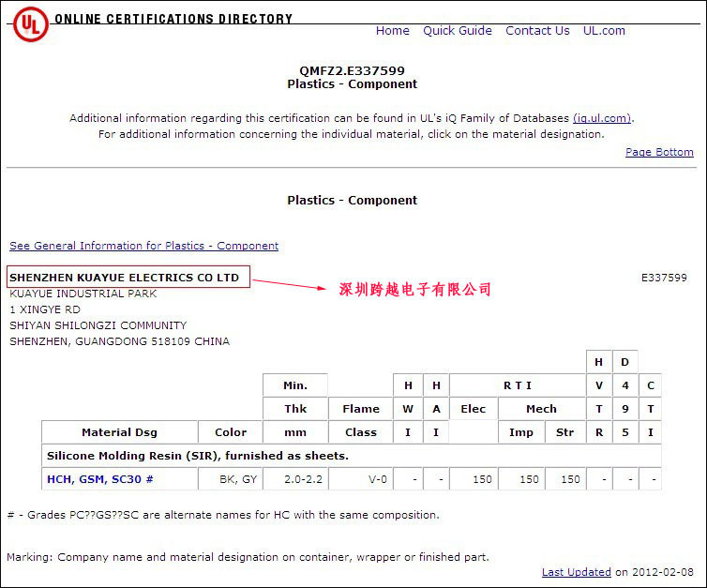Click the SHIYAN SHILONGZI COMMUNITY line
This screenshot has width=707, height=588.
coord(98,325)
